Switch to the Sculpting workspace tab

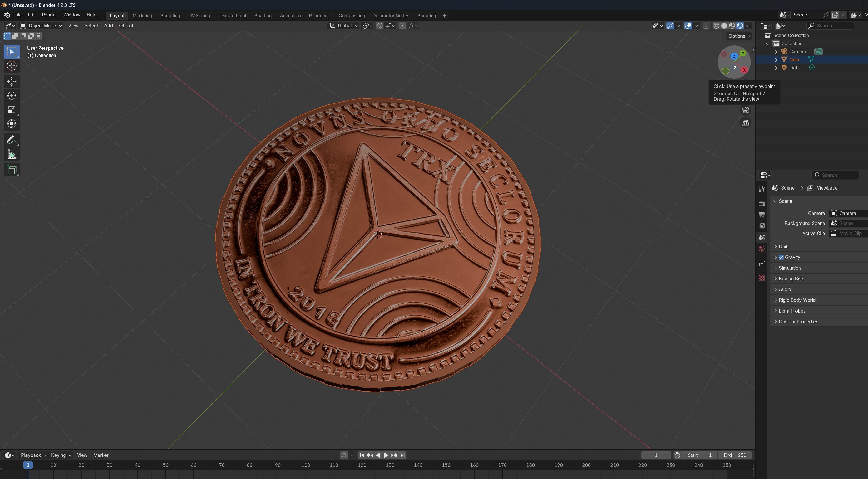pyautogui.click(x=170, y=15)
